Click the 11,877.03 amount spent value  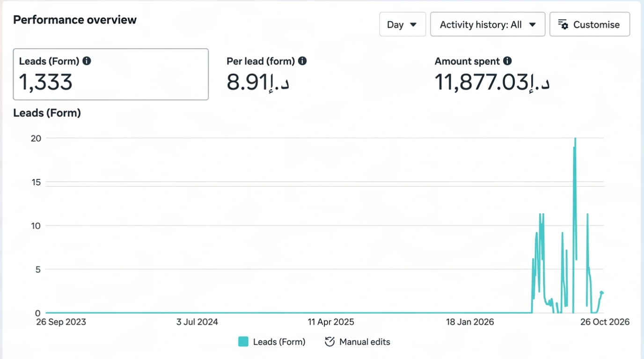pos(492,82)
